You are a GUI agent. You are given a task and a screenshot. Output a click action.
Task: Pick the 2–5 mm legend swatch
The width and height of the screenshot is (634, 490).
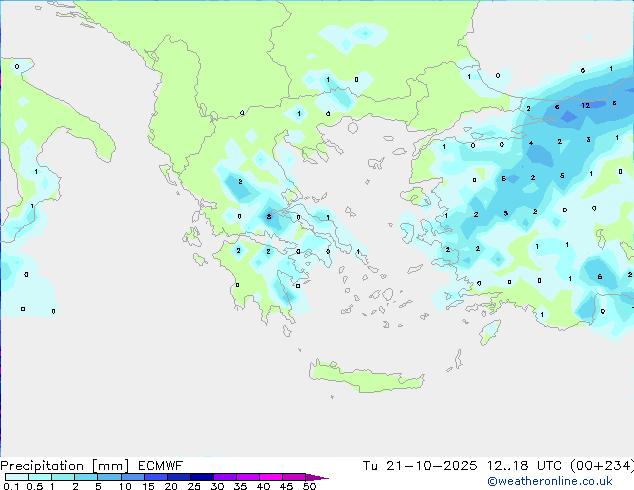click(86, 477)
